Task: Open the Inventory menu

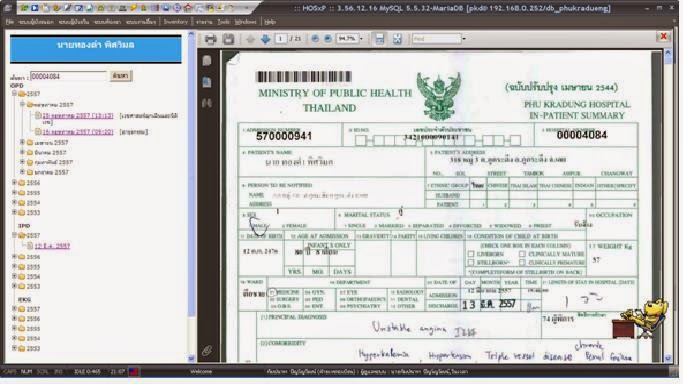Action: [176, 21]
